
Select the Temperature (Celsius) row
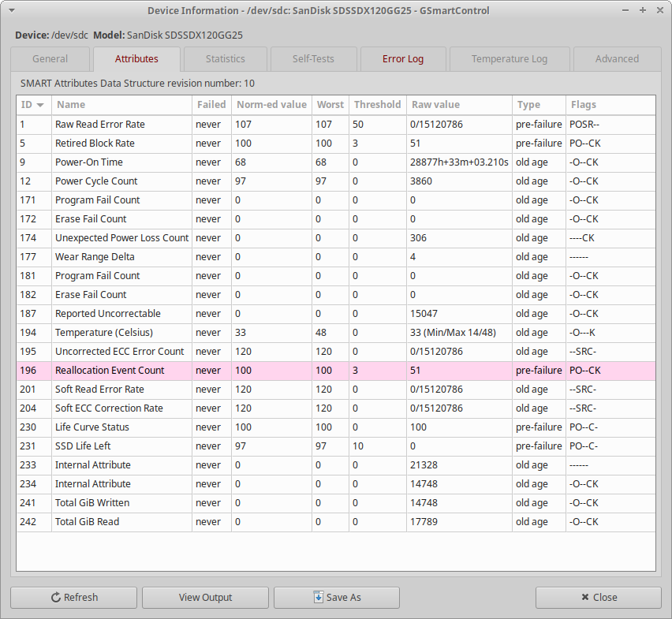click(336, 333)
